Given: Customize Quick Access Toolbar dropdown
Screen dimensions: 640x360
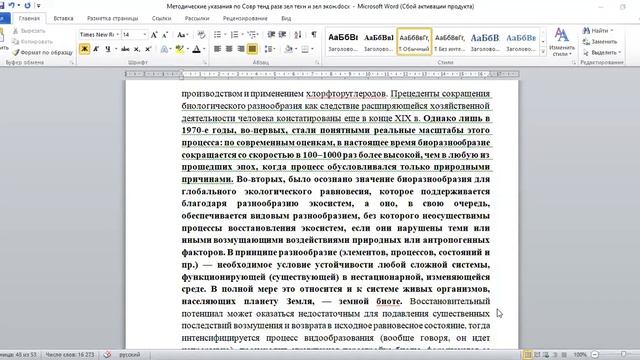Looking at the screenshot, I should 38,5.
